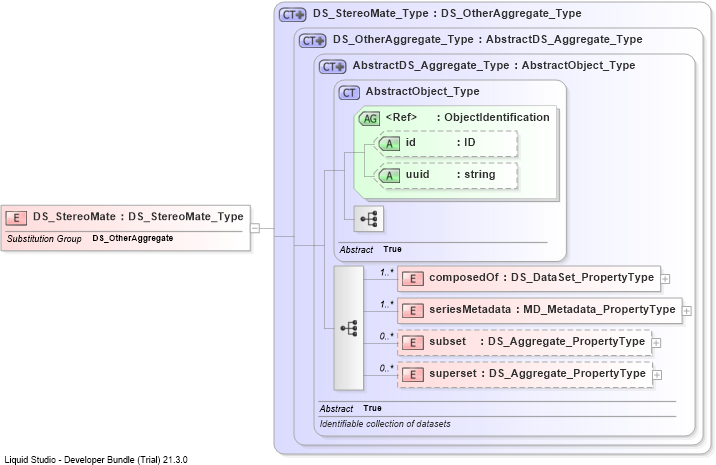
Task: Click composedOf : DS_DataSet_PropertyType text
Action: point(542,277)
